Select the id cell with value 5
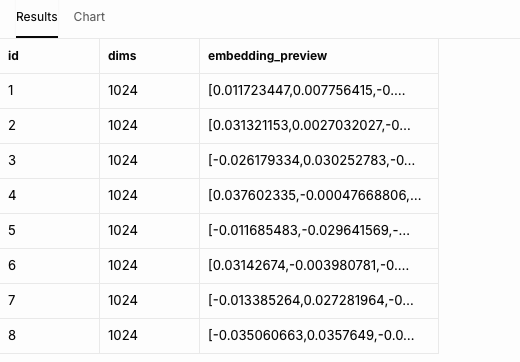The image size is (520, 362). (x=49, y=231)
